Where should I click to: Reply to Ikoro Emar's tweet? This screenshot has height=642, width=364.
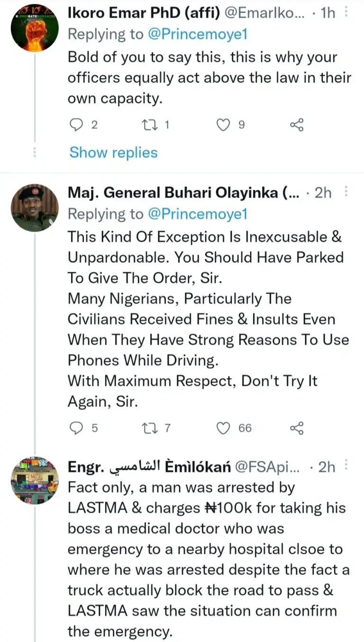pos(77,125)
